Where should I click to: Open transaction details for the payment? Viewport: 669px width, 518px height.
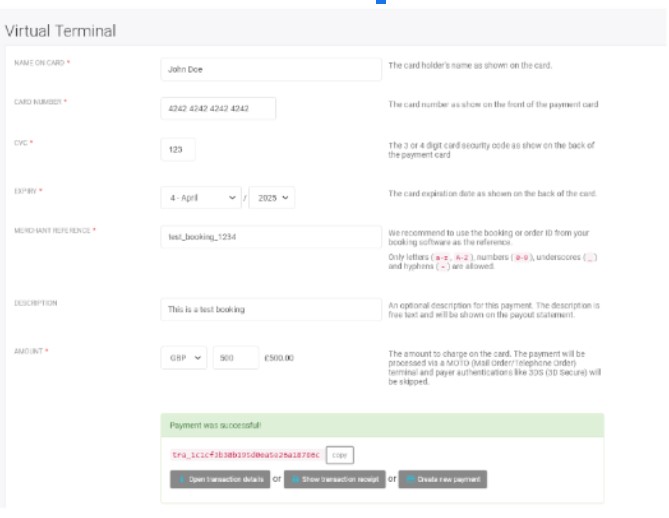point(220,480)
